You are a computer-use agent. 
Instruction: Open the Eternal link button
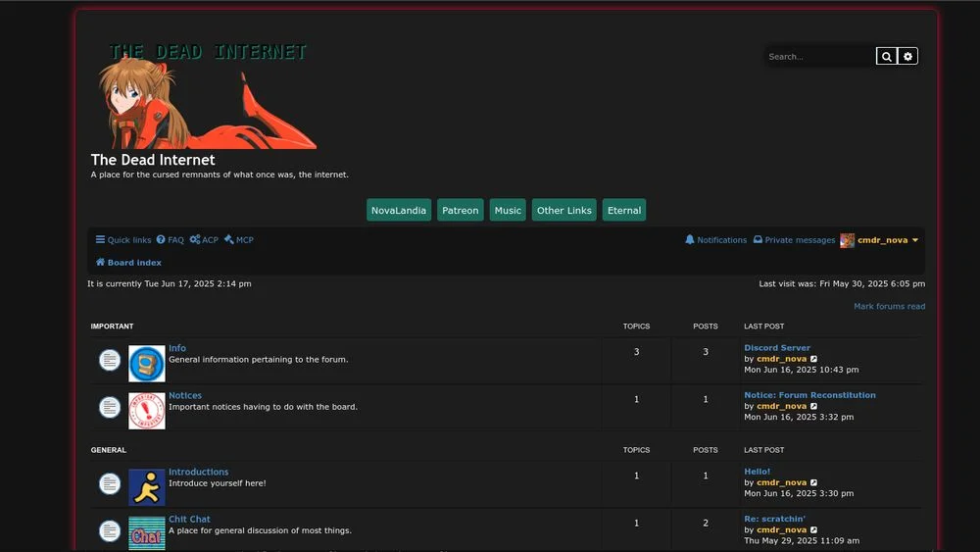(x=623, y=210)
